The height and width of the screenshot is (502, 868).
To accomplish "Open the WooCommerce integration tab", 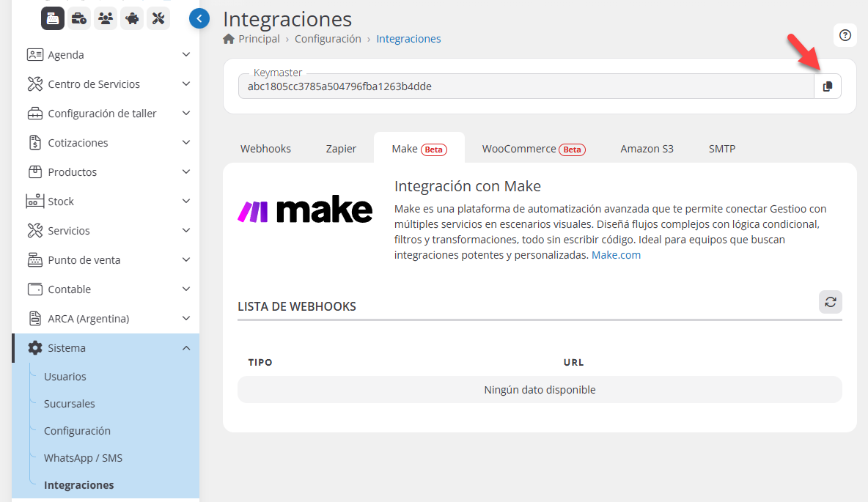I will (533, 149).
